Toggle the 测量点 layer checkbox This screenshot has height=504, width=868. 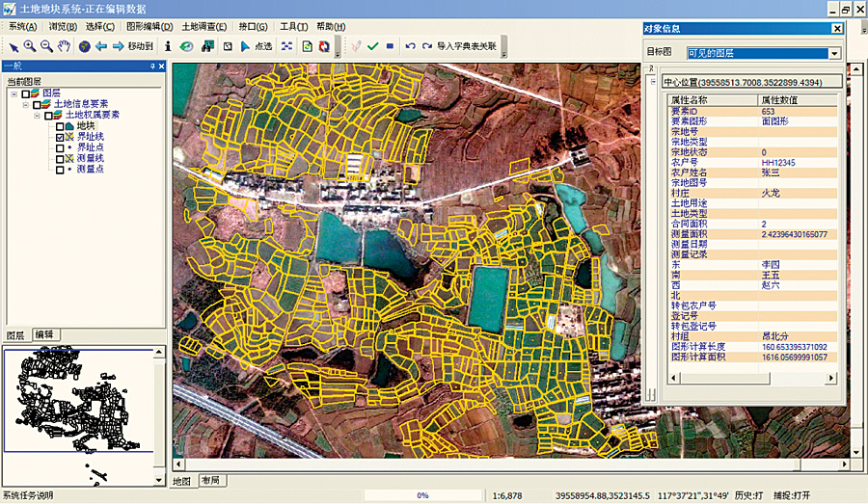(61, 169)
